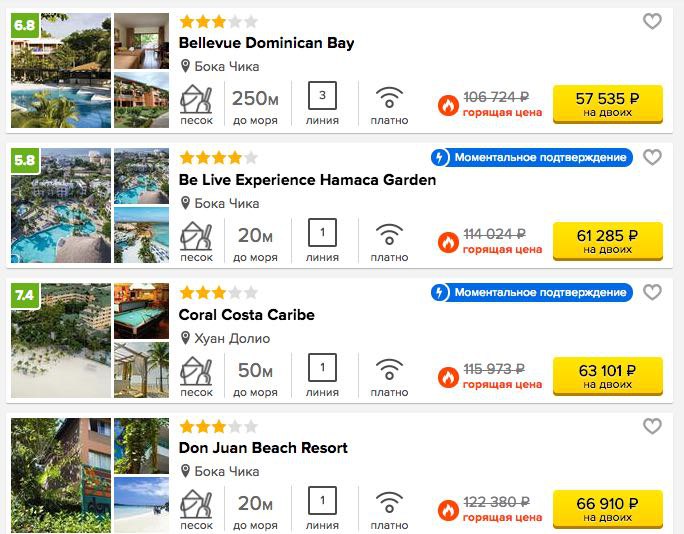
Task: Add Bellevue Dominican Bay to favorites heart
Action: pos(652,21)
